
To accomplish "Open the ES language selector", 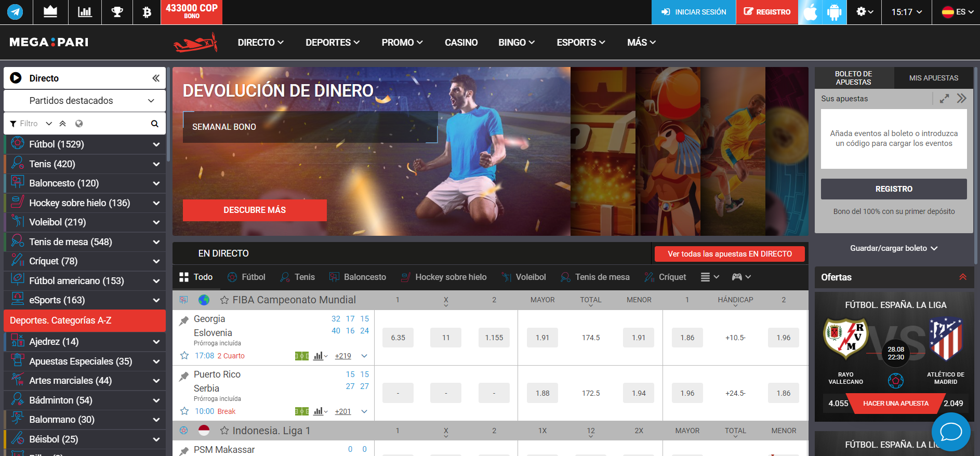I will click(957, 12).
